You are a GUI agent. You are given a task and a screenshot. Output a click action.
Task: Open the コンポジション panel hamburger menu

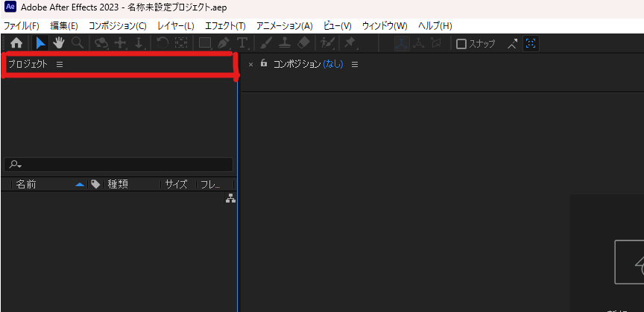click(355, 65)
